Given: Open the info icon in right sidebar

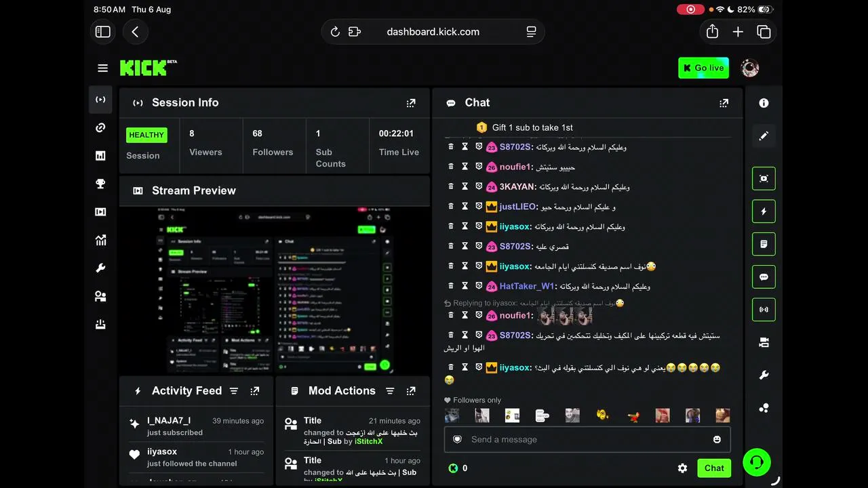Looking at the screenshot, I should point(764,103).
